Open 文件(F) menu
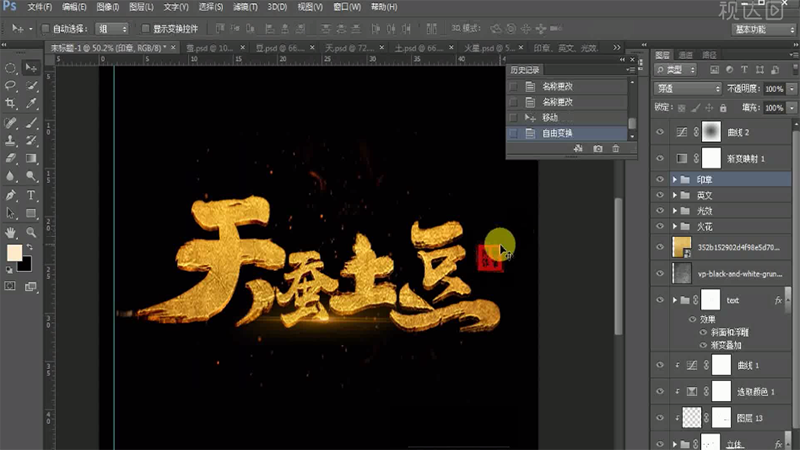The image size is (800, 450). (39, 7)
